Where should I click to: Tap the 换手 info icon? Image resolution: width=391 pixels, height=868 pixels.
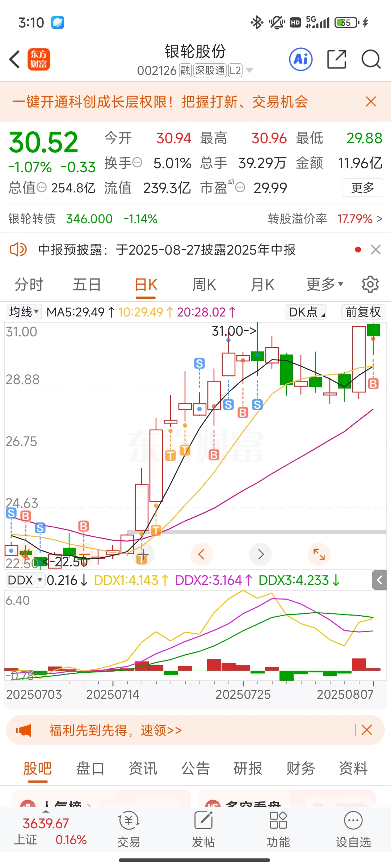pyautogui.click(x=137, y=162)
